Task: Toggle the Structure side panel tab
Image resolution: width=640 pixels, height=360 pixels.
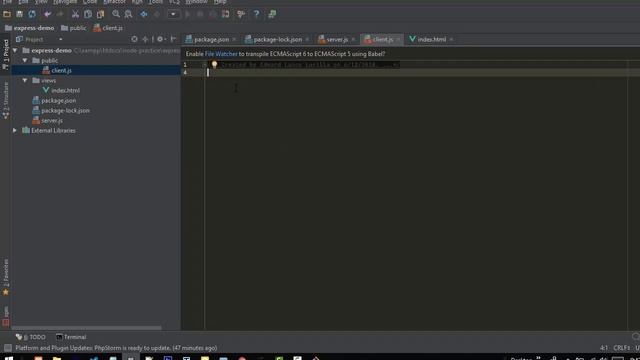Action: pos(6,100)
